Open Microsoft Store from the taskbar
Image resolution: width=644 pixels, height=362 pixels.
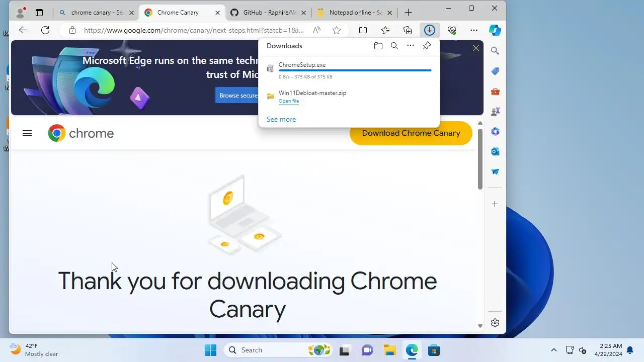[x=434, y=350]
